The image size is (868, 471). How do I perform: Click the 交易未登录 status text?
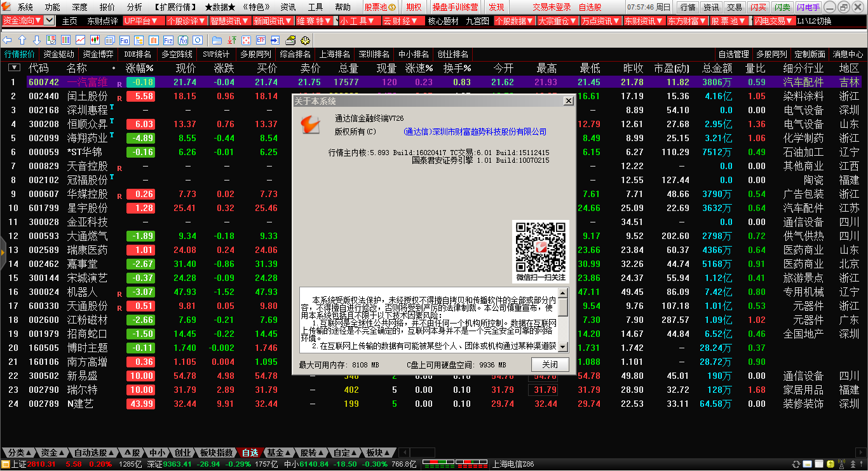[x=552, y=7]
